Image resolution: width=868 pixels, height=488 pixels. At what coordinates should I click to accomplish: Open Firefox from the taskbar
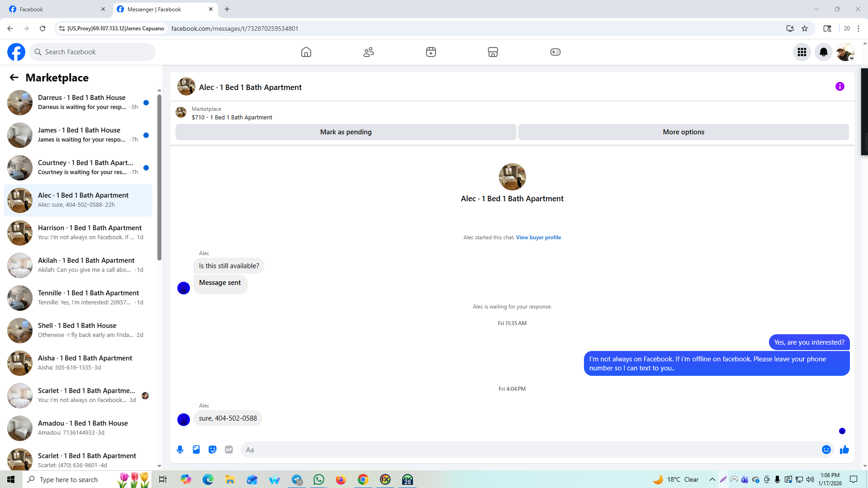click(341, 479)
